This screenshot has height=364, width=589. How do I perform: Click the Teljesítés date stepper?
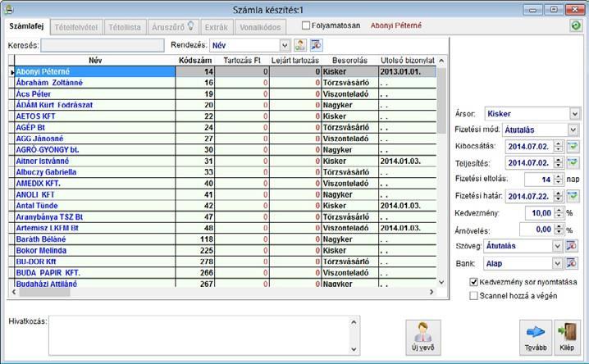click(x=559, y=163)
